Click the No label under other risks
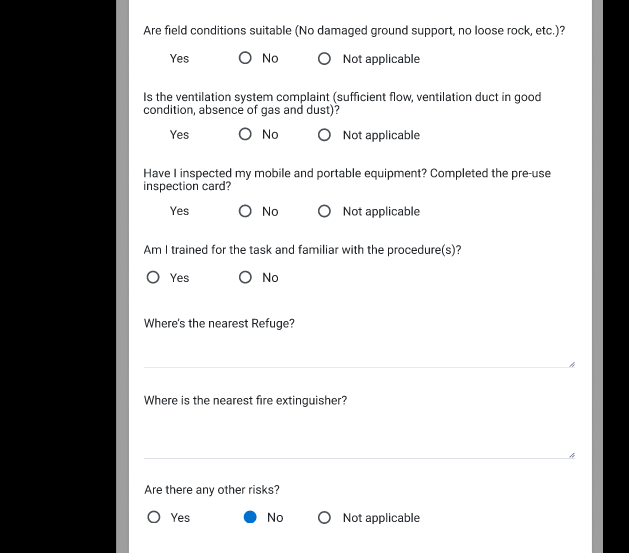Viewport: 629px width, 553px height. pos(275,518)
